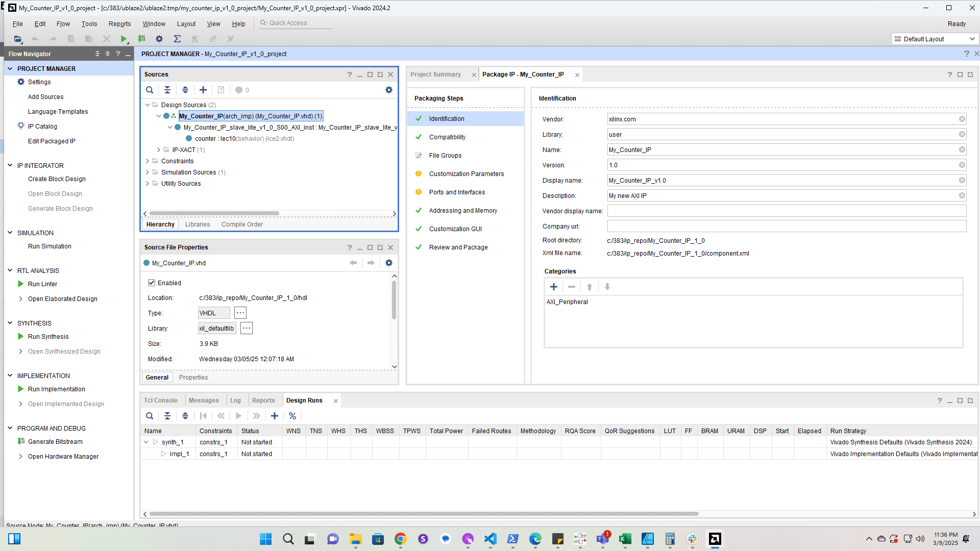980x551 pixels.
Task: Click Collapse All icon in Design Runs
Action: pos(167,416)
